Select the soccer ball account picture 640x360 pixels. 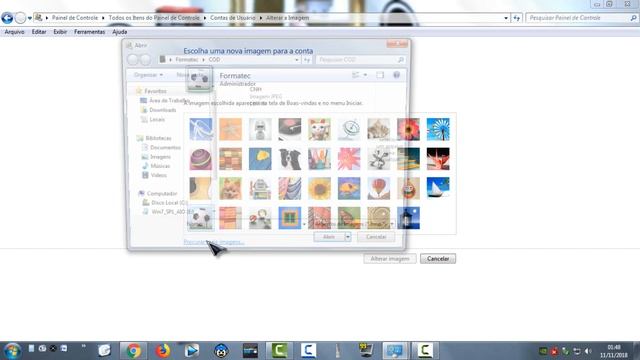200,218
